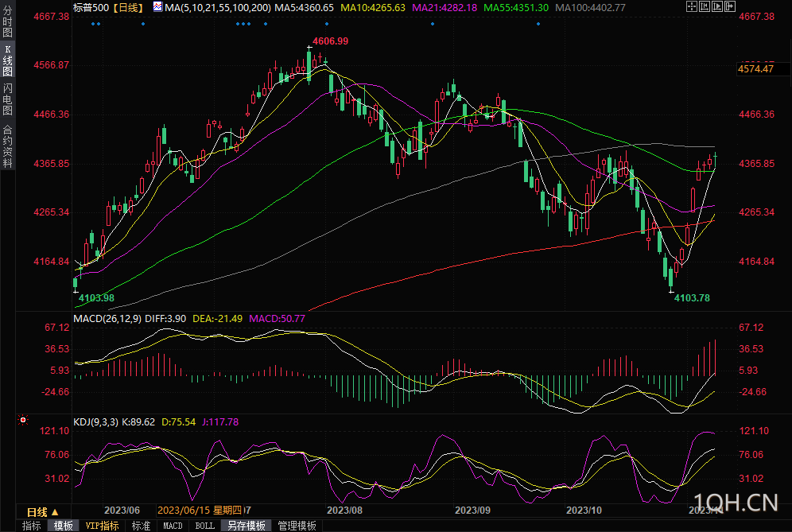This screenshot has width=792, height=532.
Task: Toggle the MACD template button
Action: click(173, 526)
